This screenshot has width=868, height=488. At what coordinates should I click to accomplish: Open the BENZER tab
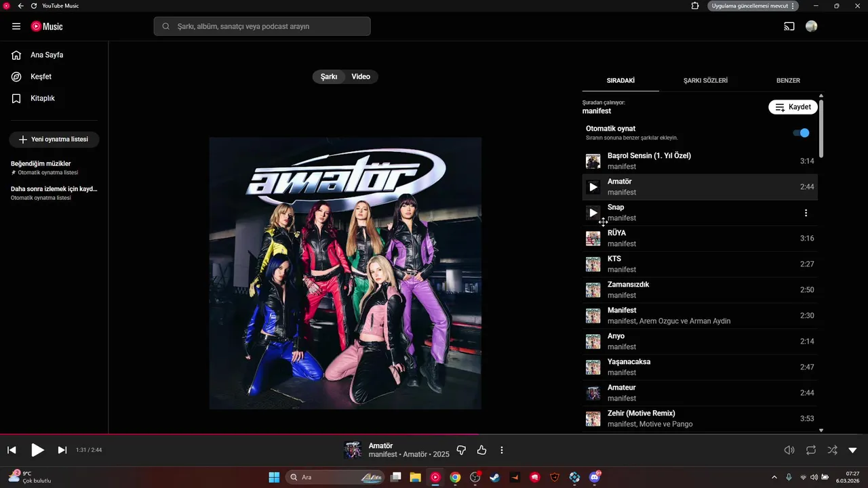coord(788,81)
